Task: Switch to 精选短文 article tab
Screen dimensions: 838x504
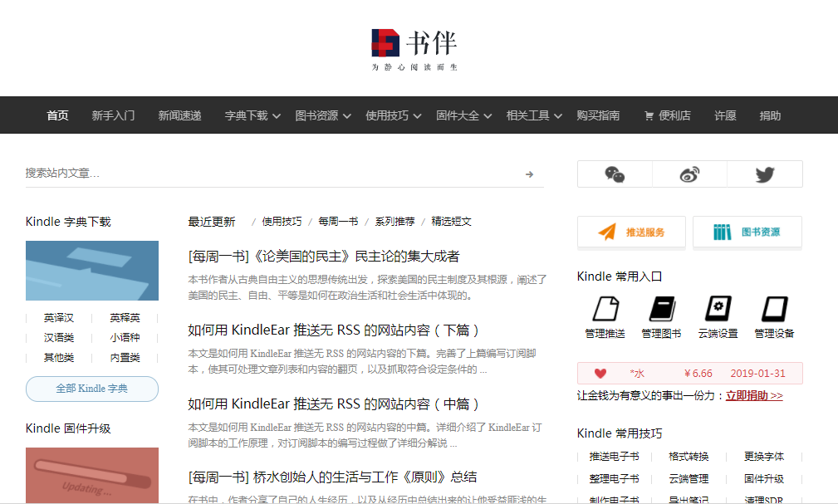Action: click(x=452, y=221)
